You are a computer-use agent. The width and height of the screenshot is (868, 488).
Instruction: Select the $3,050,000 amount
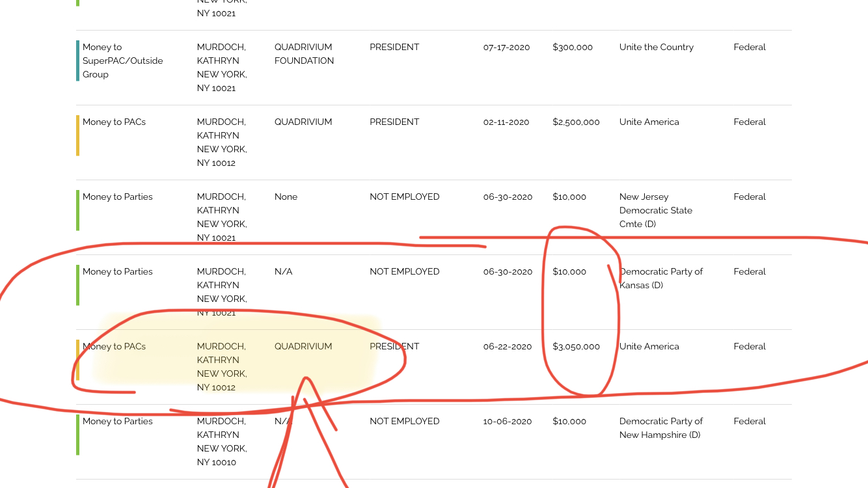click(576, 347)
